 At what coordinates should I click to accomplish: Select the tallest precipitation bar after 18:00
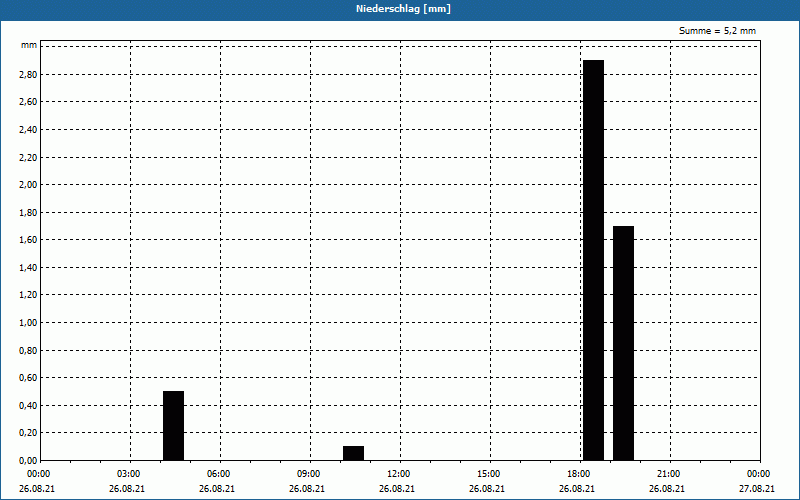pos(593,260)
